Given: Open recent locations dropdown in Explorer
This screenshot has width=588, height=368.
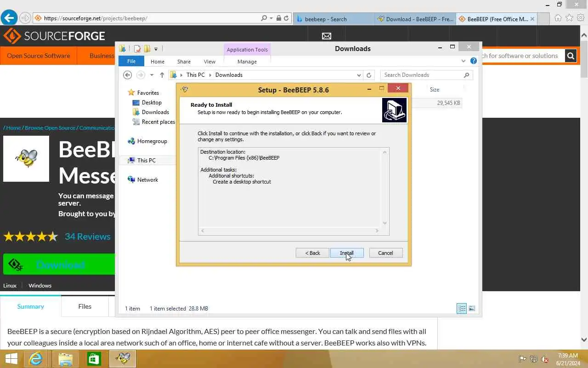Looking at the screenshot, I should [x=152, y=75].
